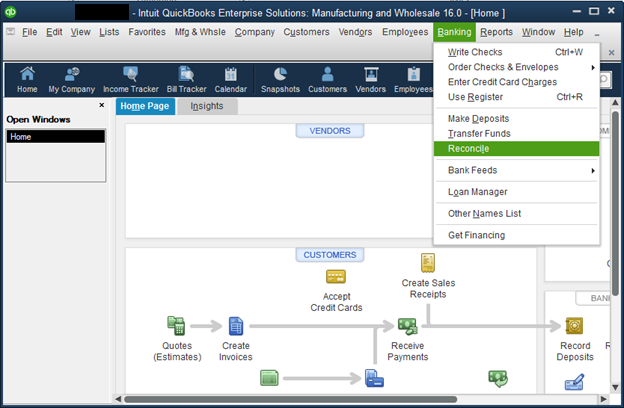Click Create Sales Receipts icon
Screen dimensions: 624x408
click(428, 263)
